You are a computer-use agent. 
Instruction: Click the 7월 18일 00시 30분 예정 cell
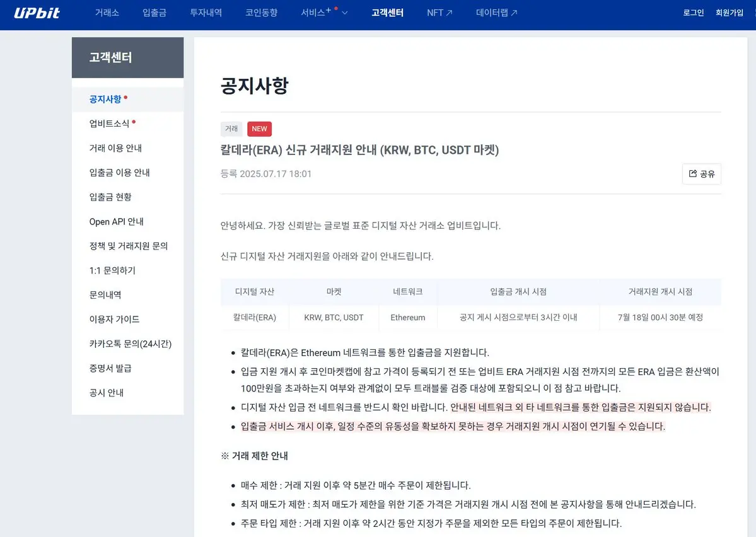coord(660,317)
